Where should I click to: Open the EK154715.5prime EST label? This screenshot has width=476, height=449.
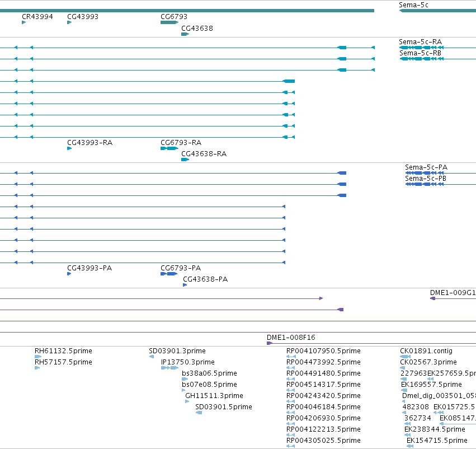pyautogui.click(x=437, y=441)
